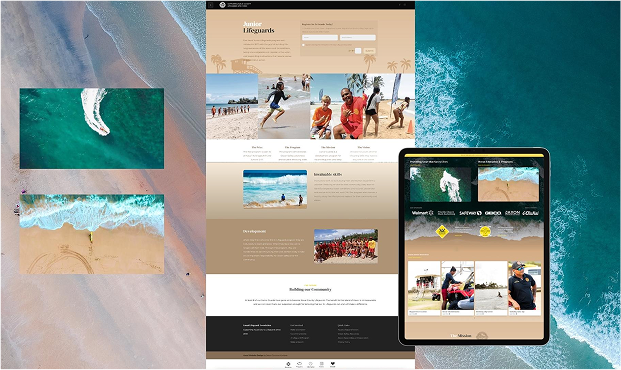Click the website design credit link in brown bar
621x370 pixels.
point(265,355)
